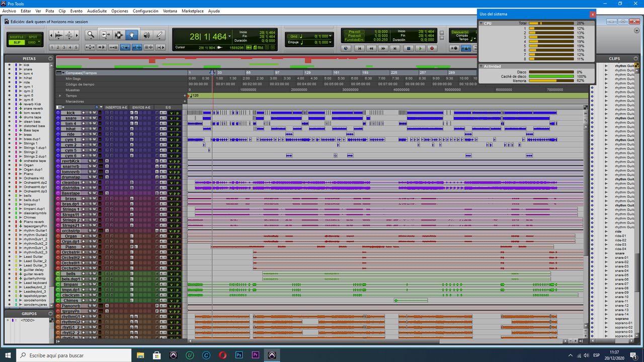
Task: Click the Descuento count-off button
Action: [x=460, y=32]
